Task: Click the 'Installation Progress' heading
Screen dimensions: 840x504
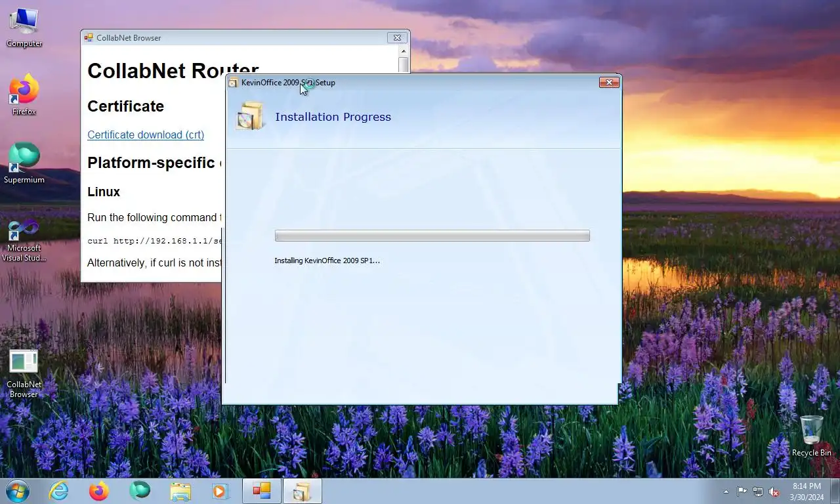Action: point(333,117)
